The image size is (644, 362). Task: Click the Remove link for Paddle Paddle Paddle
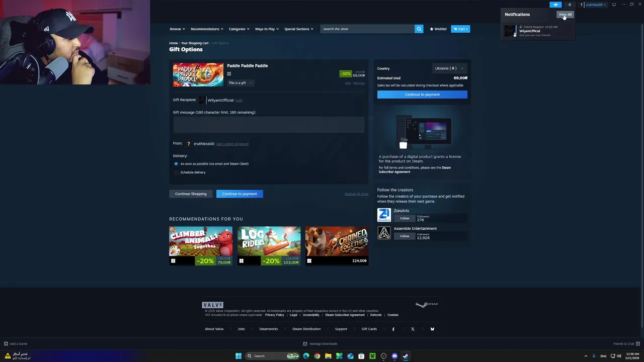(359, 83)
